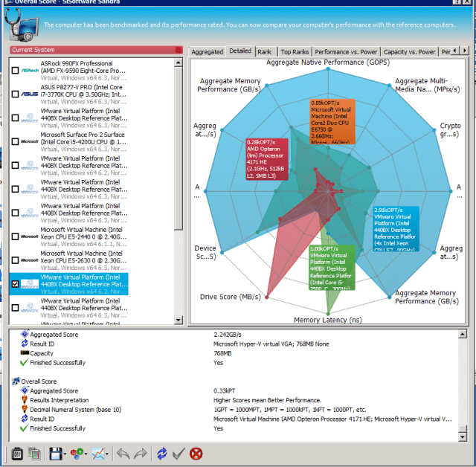
Task: Click the grey checkmark OK icon
Action: click(x=178, y=454)
